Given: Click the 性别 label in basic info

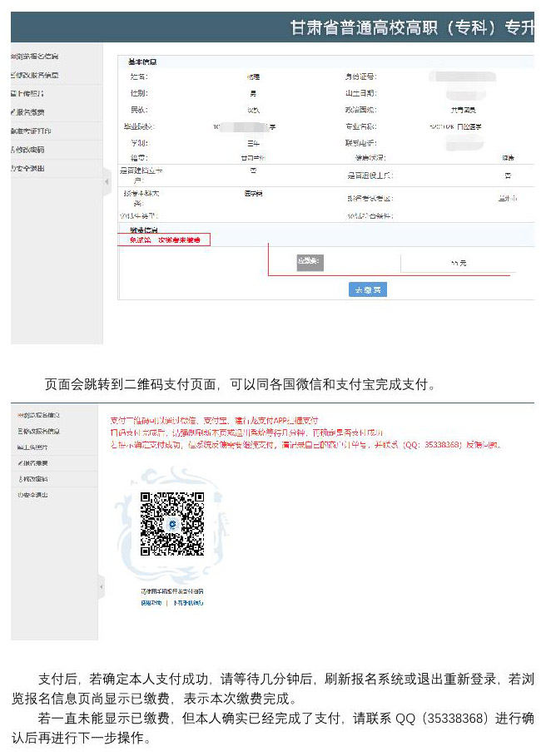Looking at the screenshot, I should coord(139,93).
